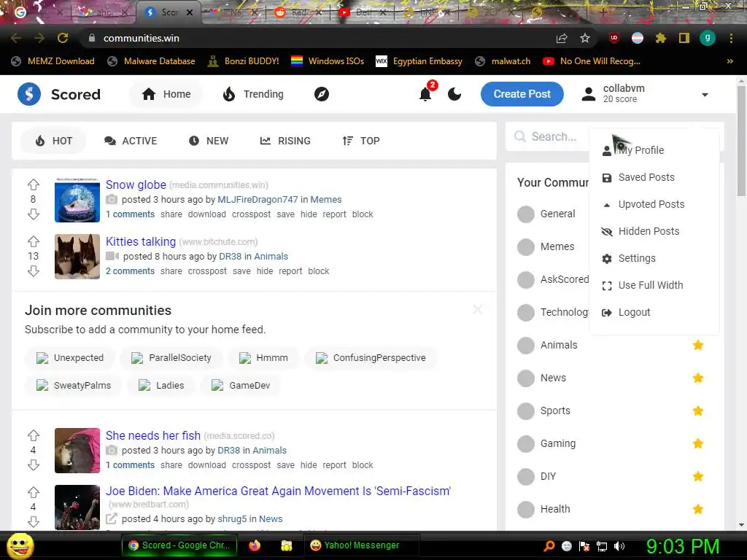Open the MEMZ Download bookmark
Screen dimensions: 747x560
pyautogui.click(x=53, y=61)
